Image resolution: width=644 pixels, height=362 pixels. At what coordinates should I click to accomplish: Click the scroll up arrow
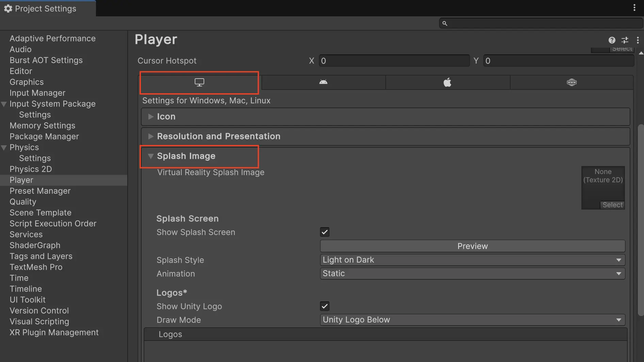point(641,53)
